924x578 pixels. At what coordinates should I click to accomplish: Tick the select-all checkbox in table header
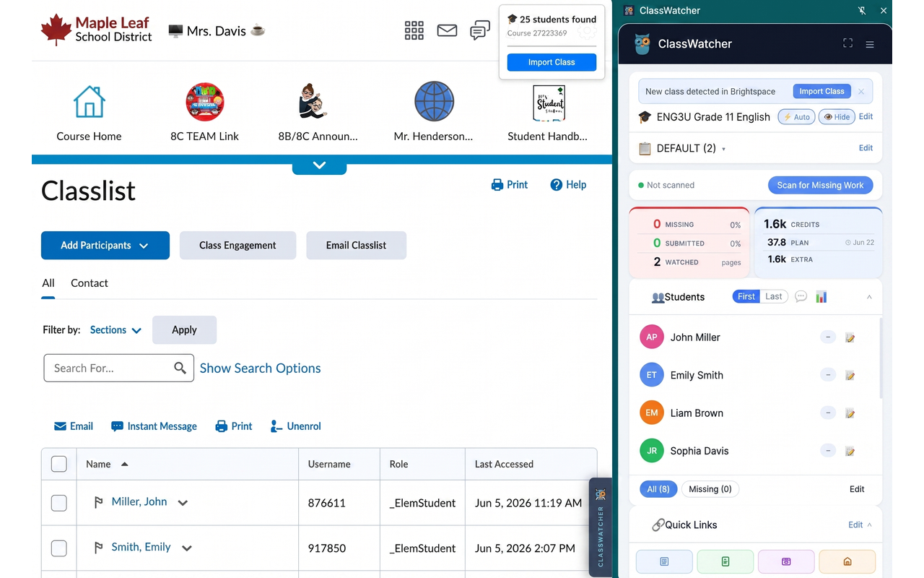click(59, 465)
